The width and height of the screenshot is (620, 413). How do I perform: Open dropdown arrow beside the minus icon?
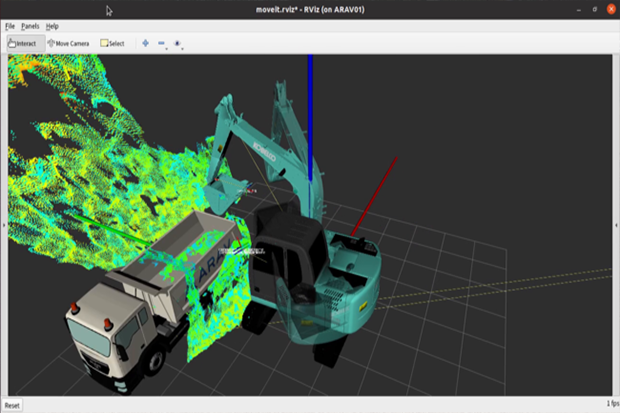tap(167, 47)
